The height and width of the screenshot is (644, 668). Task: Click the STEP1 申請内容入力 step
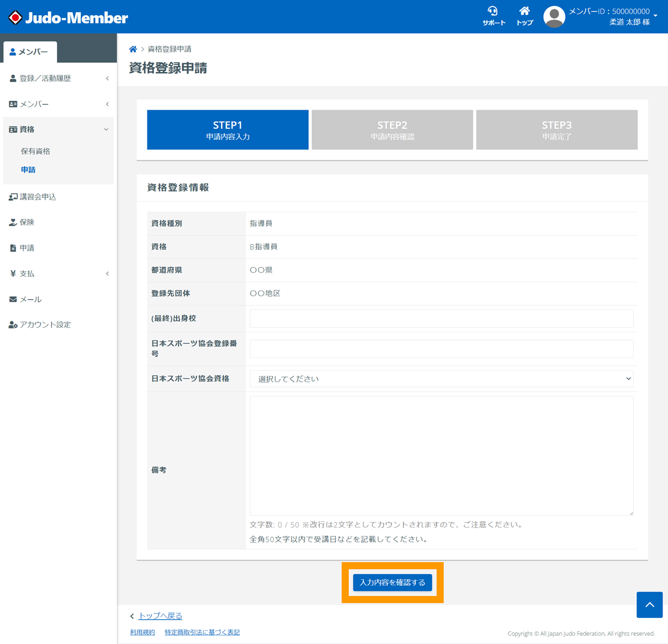[x=228, y=130]
